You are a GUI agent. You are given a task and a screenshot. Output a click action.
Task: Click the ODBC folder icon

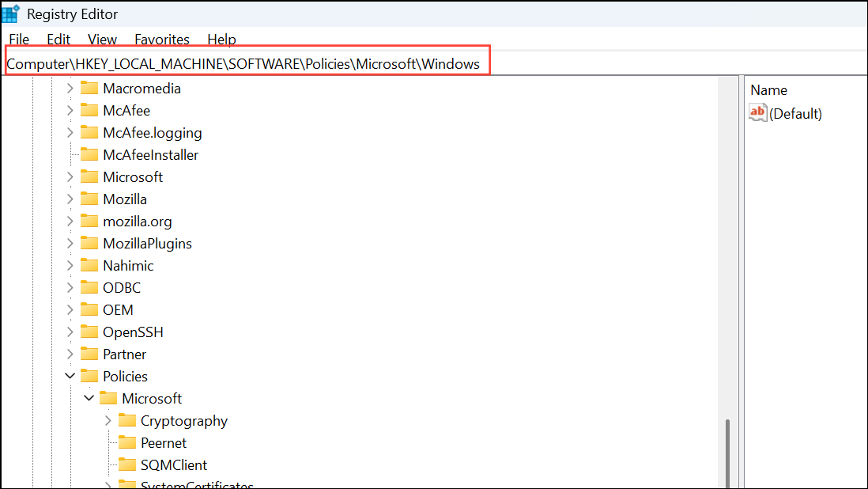tap(89, 287)
